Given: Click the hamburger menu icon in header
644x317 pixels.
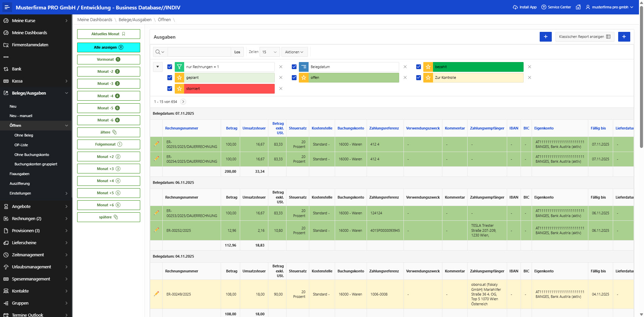Looking at the screenshot, I should click(7, 7).
